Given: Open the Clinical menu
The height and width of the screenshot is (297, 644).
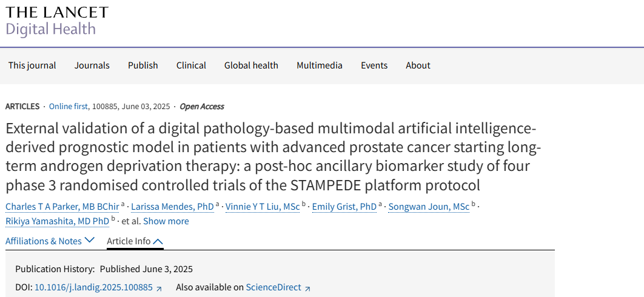Looking at the screenshot, I should point(192,65).
